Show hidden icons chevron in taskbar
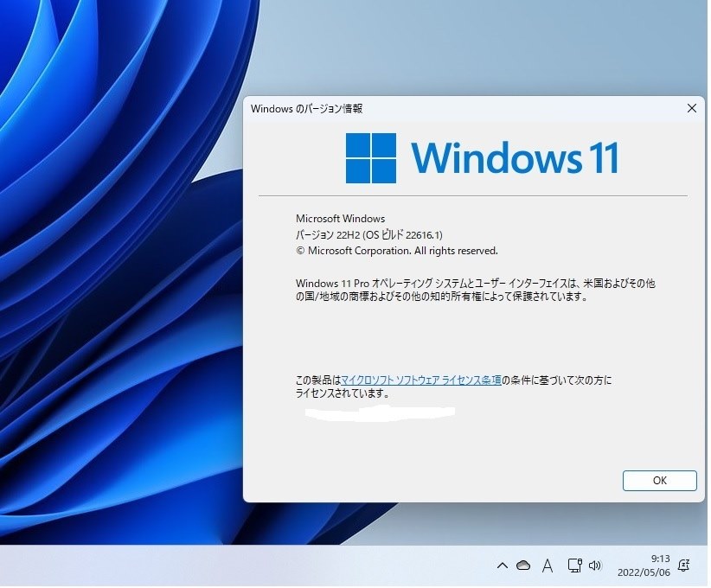The image size is (711, 588). click(x=502, y=566)
